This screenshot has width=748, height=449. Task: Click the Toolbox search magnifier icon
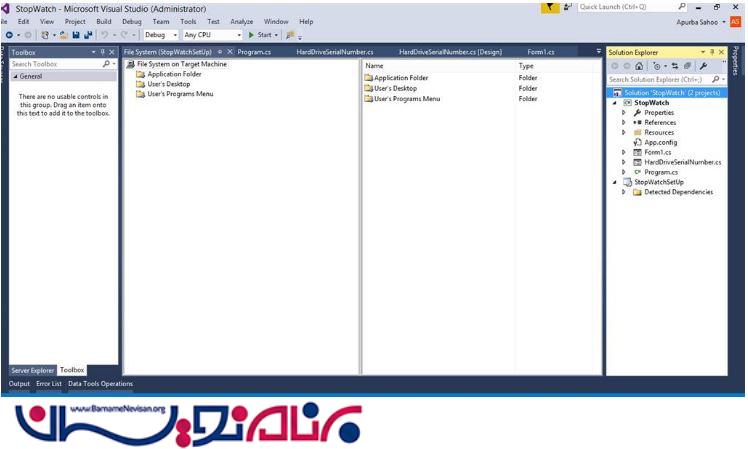(x=106, y=63)
